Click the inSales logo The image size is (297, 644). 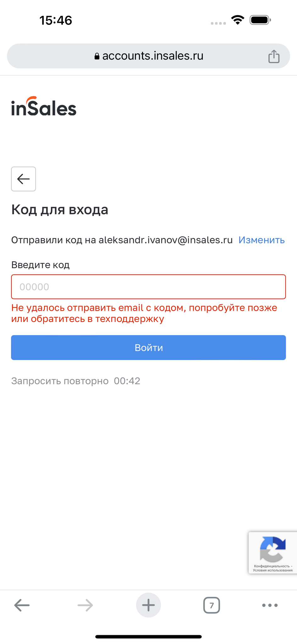click(44, 107)
